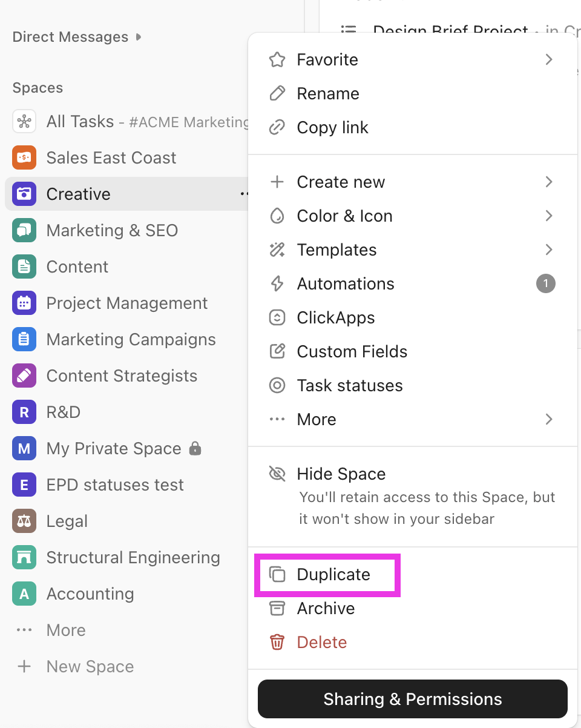Select the Sales East Coast space icon
This screenshot has width=581, height=728.
(24, 157)
